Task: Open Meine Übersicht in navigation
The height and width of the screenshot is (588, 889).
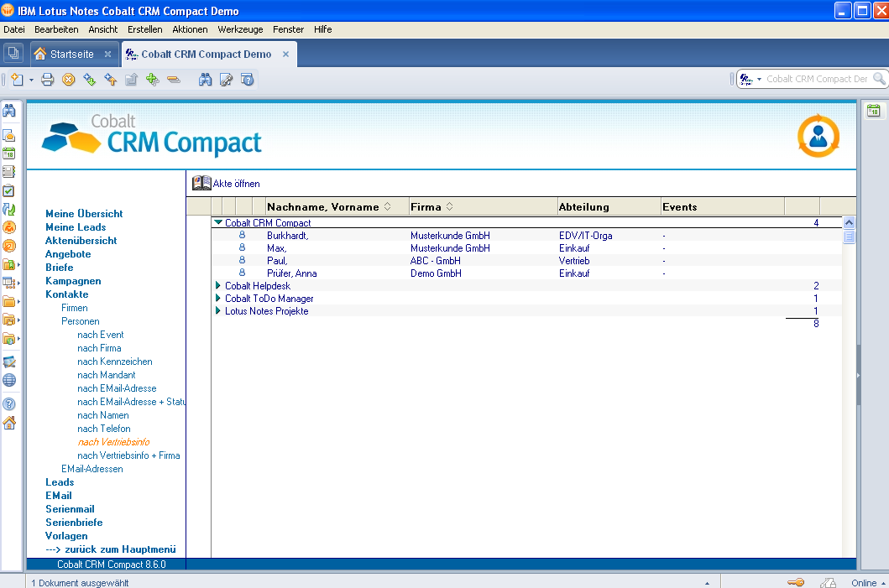Action: coord(84,214)
